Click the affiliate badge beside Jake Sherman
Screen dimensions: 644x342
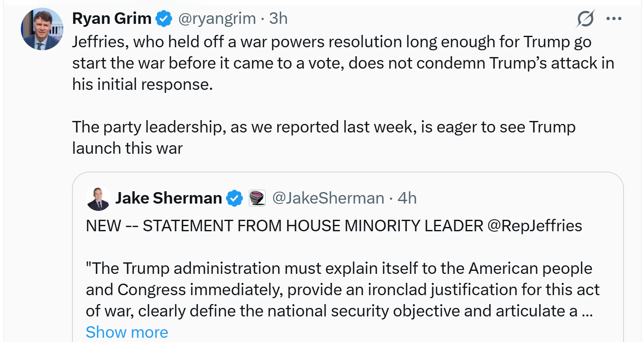257,198
